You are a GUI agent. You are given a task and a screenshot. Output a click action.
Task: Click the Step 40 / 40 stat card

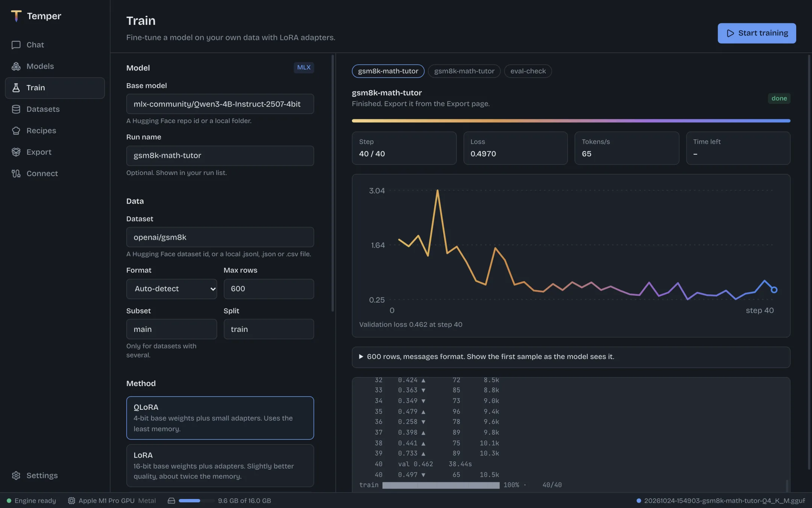(404, 148)
